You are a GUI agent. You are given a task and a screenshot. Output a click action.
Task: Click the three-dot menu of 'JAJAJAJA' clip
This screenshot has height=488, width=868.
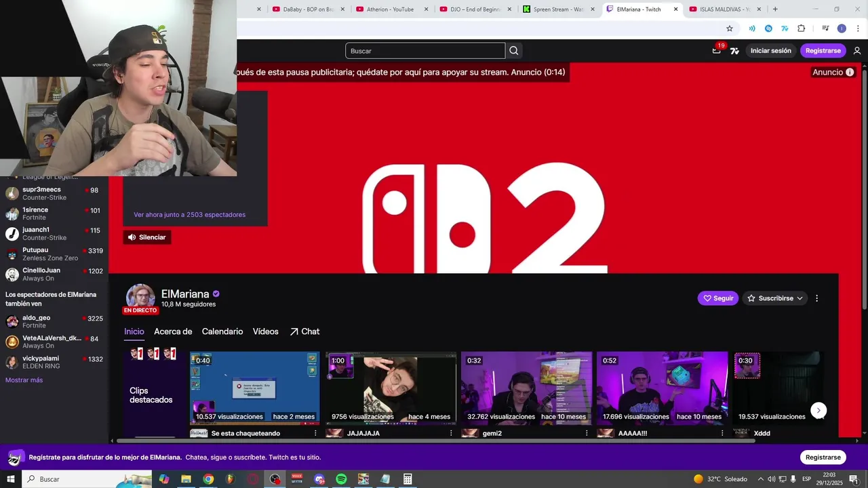(451, 433)
